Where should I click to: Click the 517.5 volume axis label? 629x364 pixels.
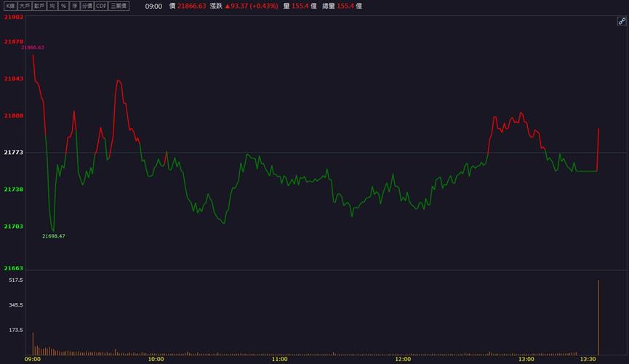click(x=16, y=280)
